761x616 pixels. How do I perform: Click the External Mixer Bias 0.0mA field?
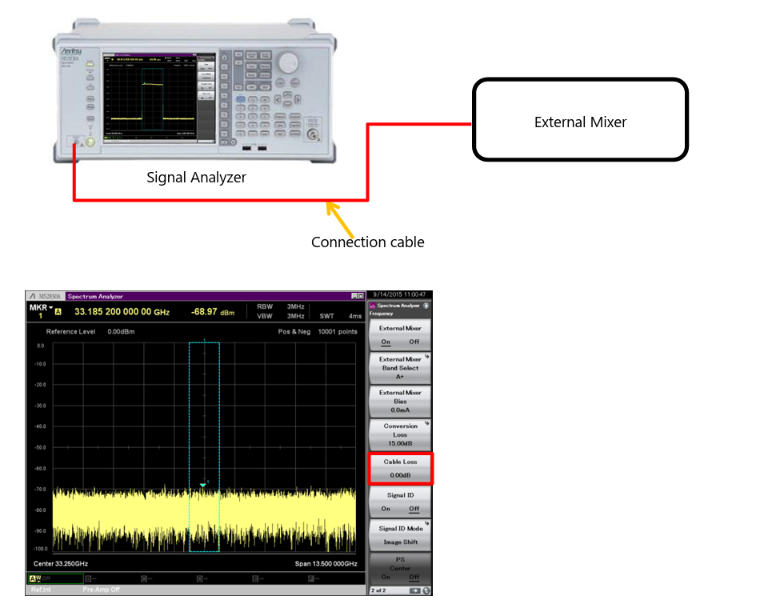point(399,401)
